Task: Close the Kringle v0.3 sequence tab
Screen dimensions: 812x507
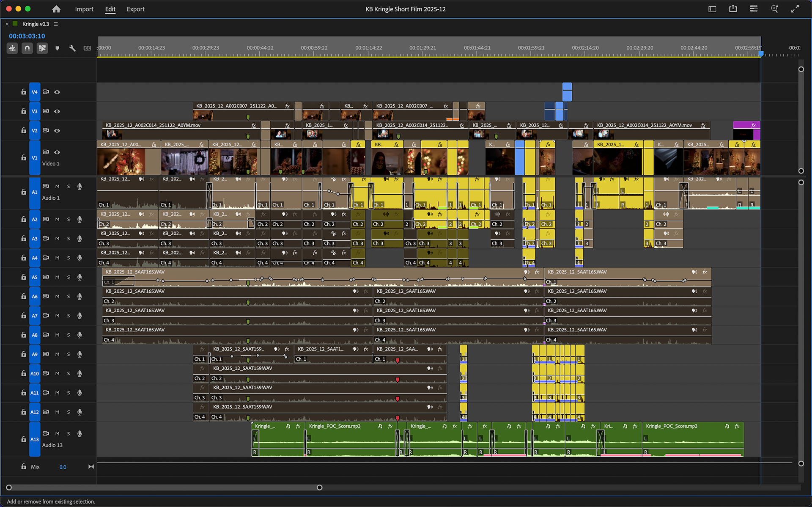Action: click(7, 24)
